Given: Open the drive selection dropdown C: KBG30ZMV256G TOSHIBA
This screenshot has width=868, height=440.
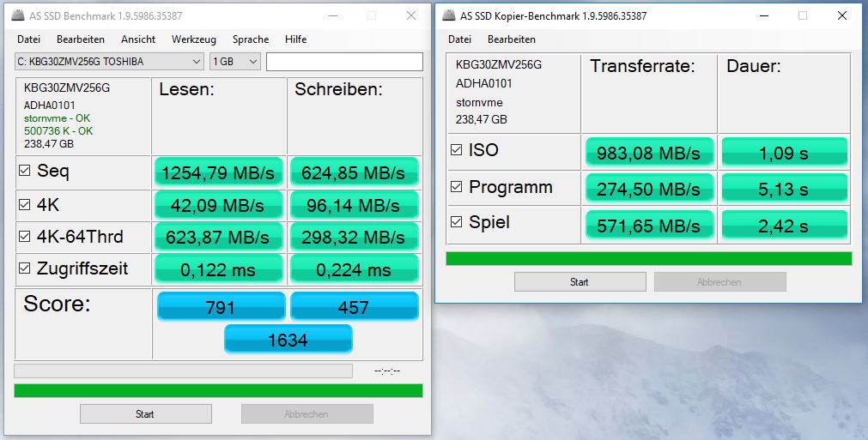Looking at the screenshot, I should [x=110, y=62].
